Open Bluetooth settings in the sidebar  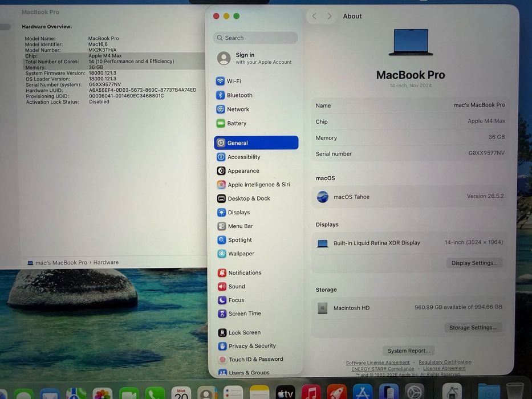[x=256, y=95]
